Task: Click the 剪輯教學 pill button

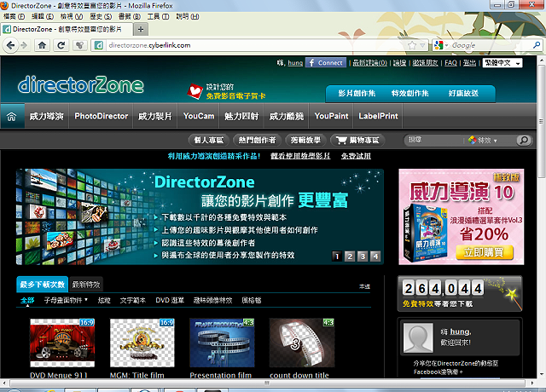Action: click(x=305, y=140)
